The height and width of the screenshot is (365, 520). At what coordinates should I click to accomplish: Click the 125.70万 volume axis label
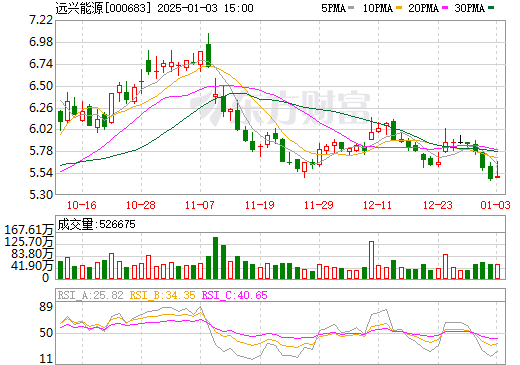tap(29, 242)
